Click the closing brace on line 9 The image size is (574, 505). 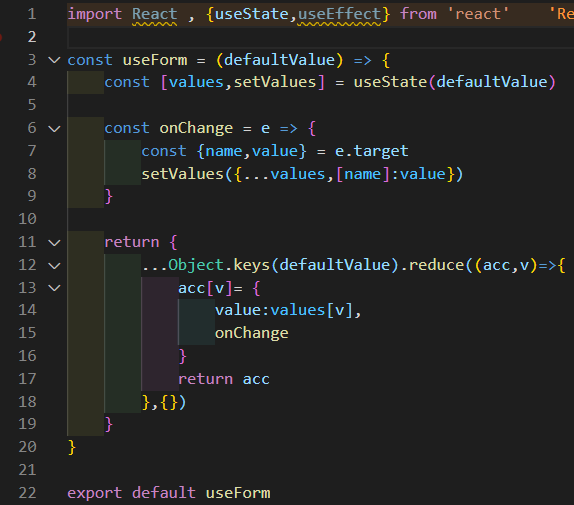pos(109,197)
